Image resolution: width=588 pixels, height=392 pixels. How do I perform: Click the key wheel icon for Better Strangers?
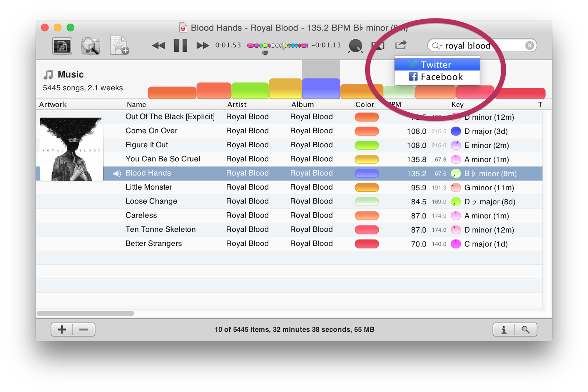tap(456, 244)
